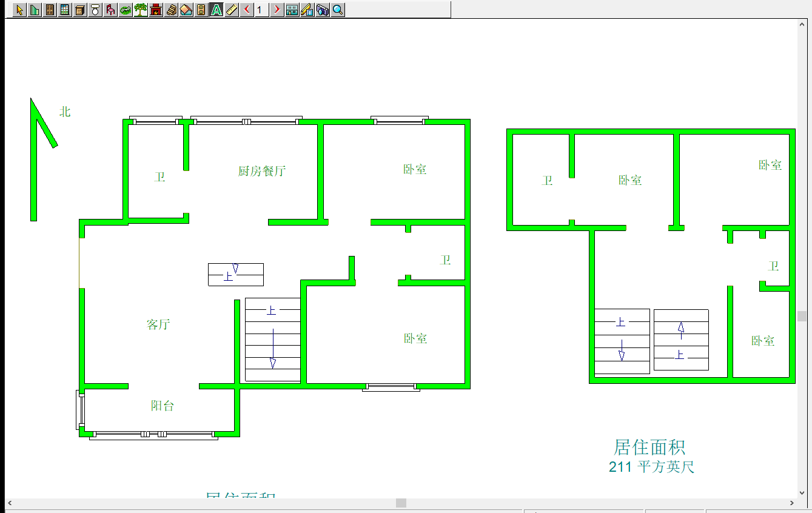
Task: Select the electrical outlet tool
Action: click(201, 10)
